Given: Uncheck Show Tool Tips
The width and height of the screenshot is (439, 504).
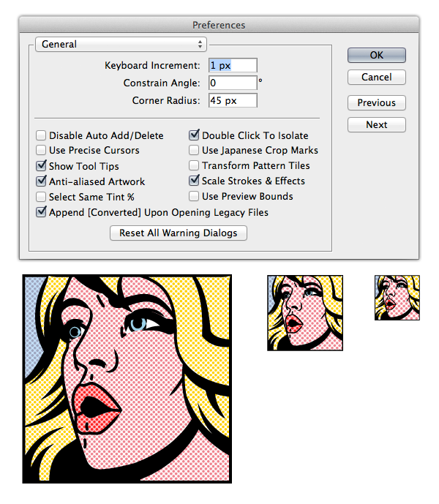Looking at the screenshot, I should [42, 166].
